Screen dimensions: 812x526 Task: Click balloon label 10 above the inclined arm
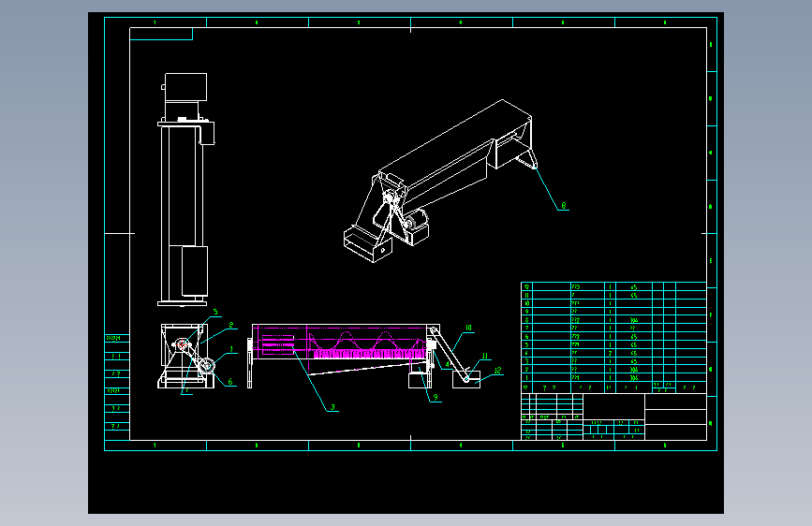(x=468, y=328)
